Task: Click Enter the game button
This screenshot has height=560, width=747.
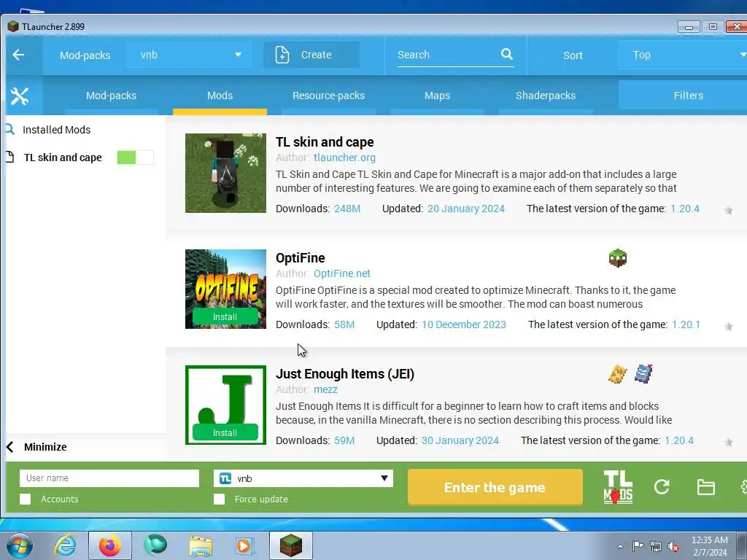Action: pyautogui.click(x=495, y=487)
